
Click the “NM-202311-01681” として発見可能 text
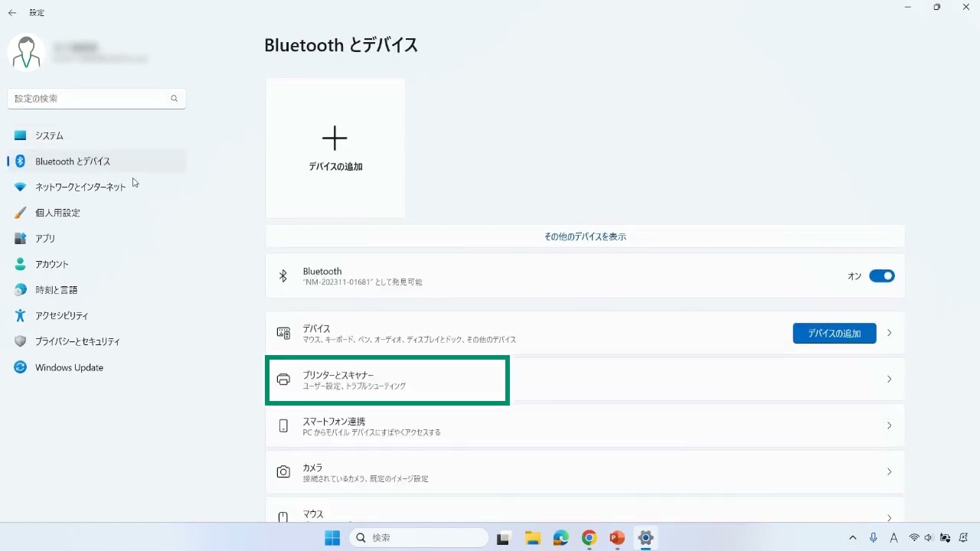tap(362, 282)
